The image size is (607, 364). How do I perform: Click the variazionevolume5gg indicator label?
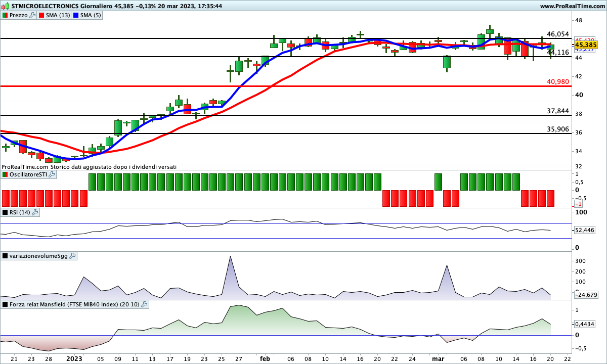click(x=38, y=256)
